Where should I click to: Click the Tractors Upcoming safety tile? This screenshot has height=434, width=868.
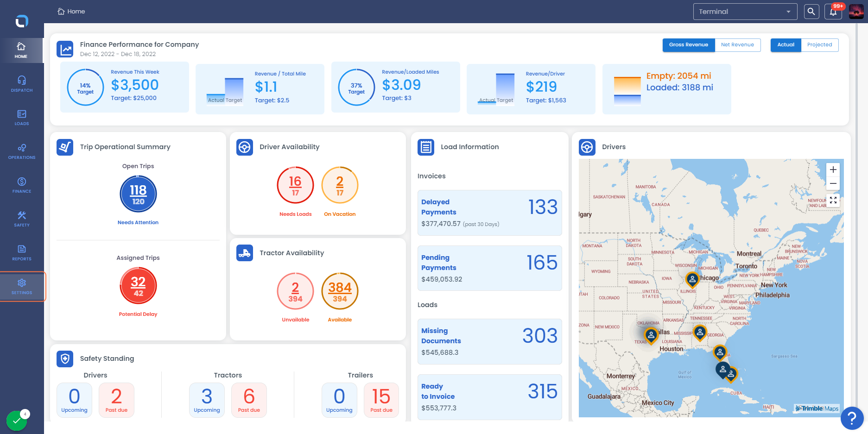(x=207, y=400)
